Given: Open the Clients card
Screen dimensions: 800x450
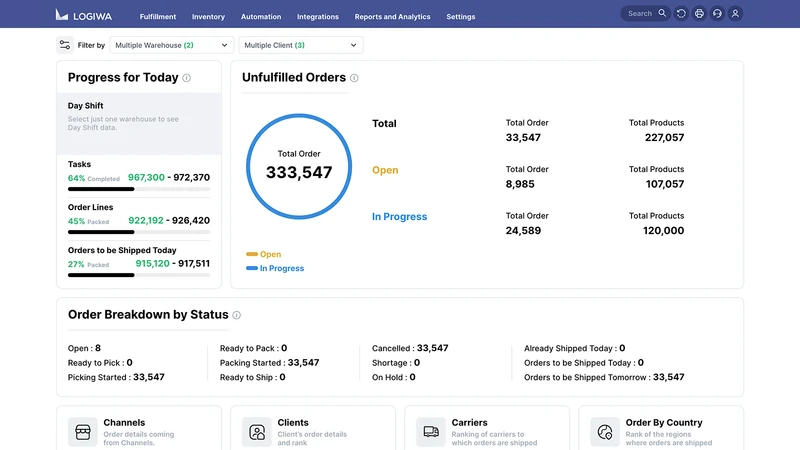Looking at the screenshot, I should tap(313, 429).
